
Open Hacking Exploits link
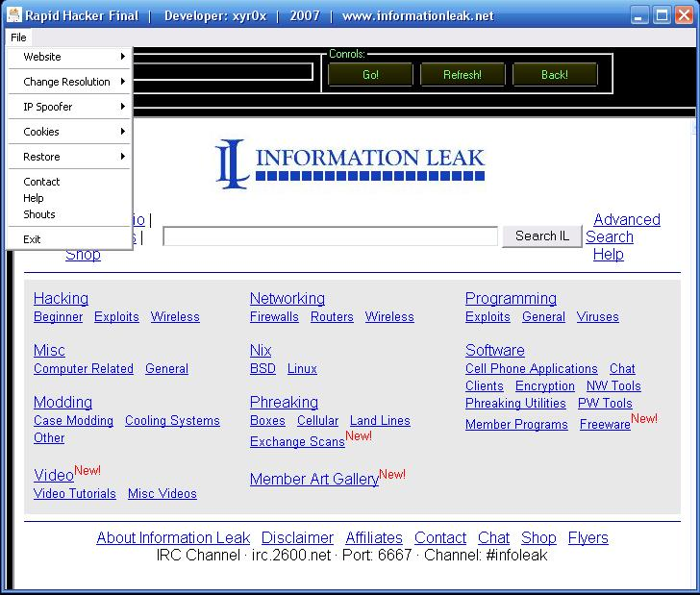point(116,317)
